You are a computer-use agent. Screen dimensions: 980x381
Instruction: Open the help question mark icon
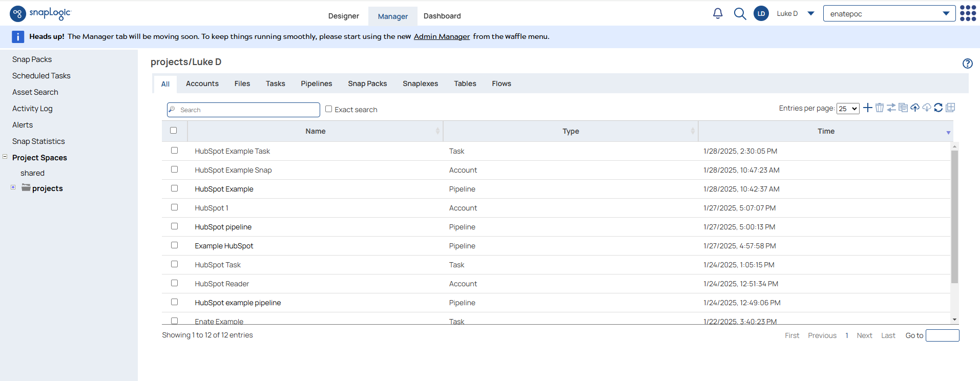pos(967,63)
